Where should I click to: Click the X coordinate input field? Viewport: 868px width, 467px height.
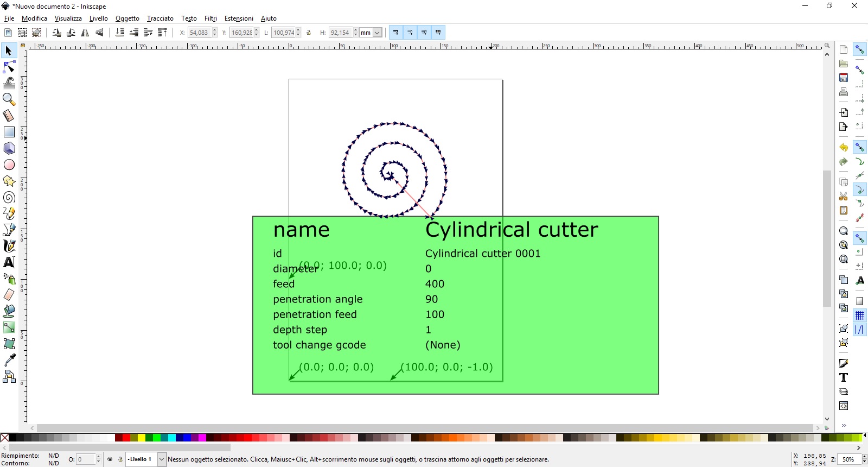199,33
